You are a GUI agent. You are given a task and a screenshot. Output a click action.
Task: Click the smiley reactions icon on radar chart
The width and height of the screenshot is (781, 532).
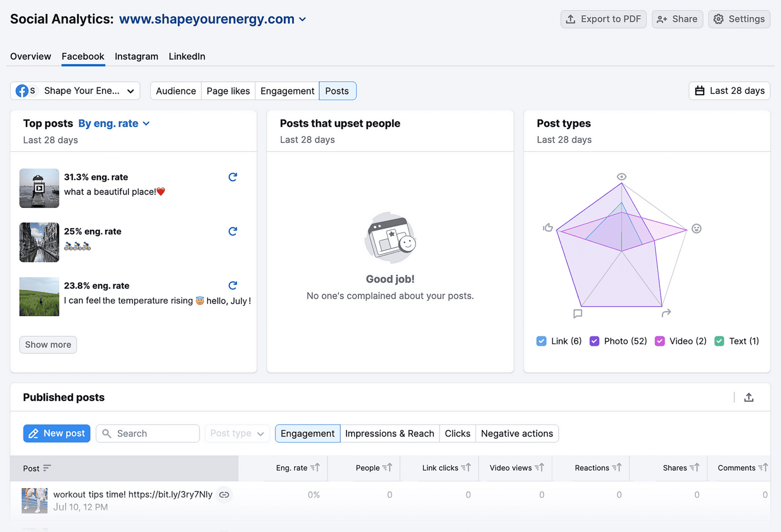click(696, 228)
